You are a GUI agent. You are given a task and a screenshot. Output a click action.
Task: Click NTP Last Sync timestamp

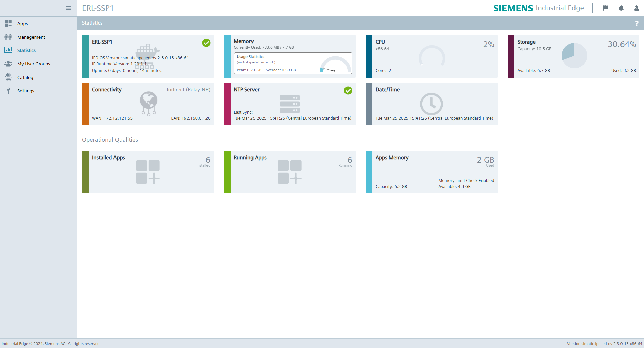tap(292, 118)
